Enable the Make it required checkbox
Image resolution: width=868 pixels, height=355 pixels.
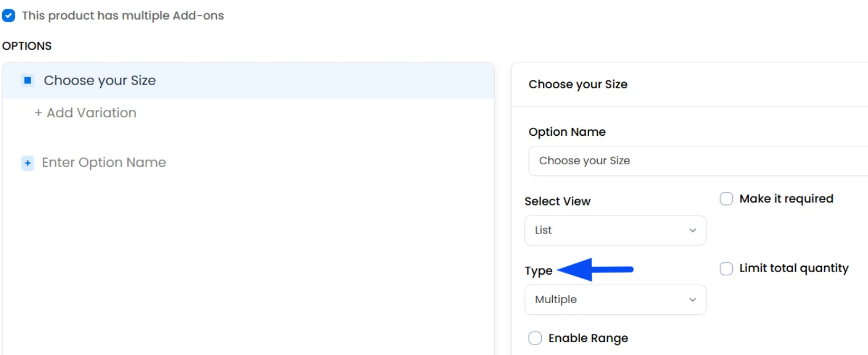pyautogui.click(x=727, y=199)
